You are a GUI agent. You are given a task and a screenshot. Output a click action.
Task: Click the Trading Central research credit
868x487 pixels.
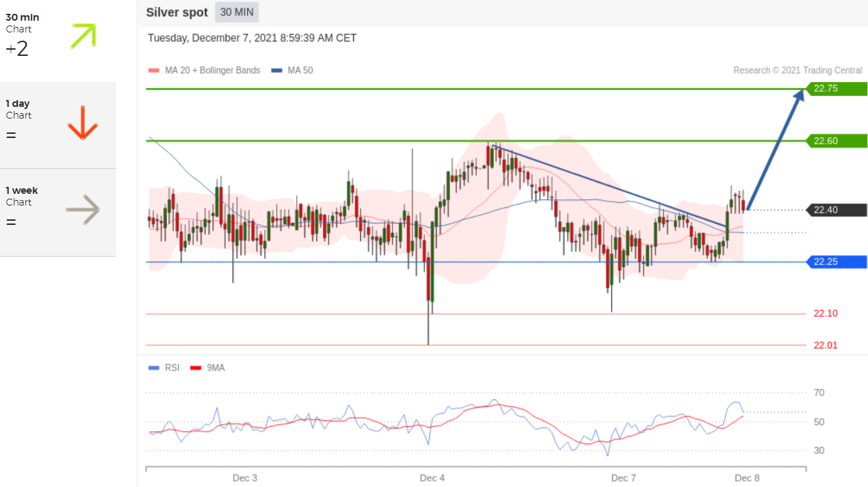798,70
